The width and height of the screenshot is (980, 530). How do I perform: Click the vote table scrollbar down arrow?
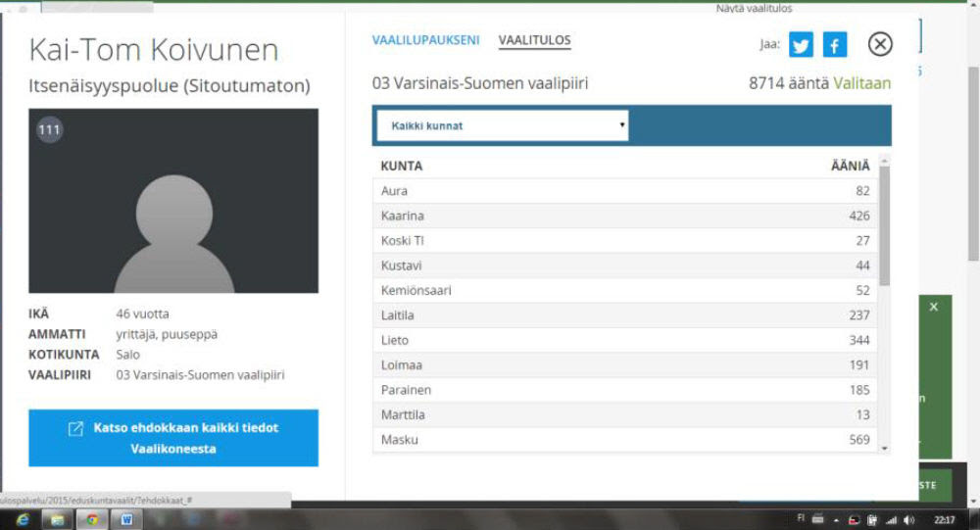tap(884, 448)
